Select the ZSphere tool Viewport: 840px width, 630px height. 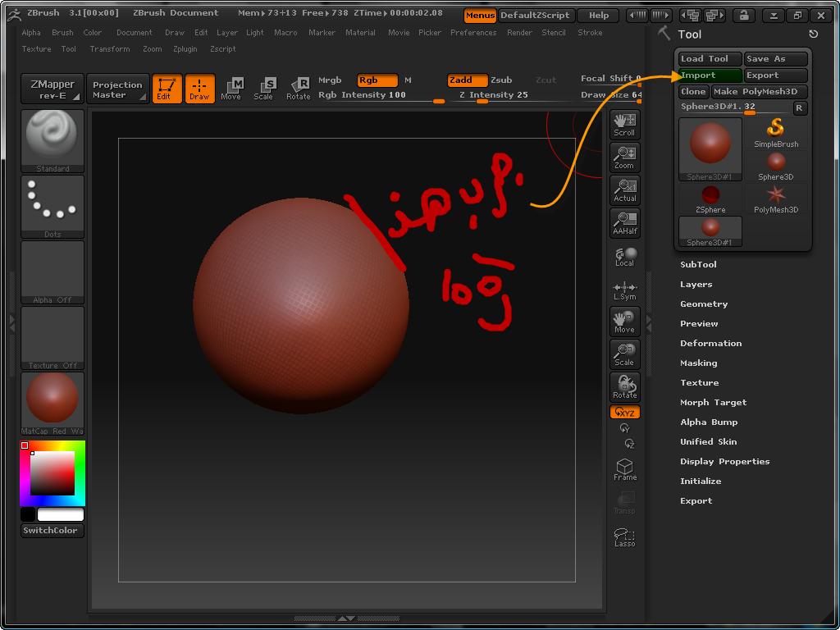coord(710,199)
